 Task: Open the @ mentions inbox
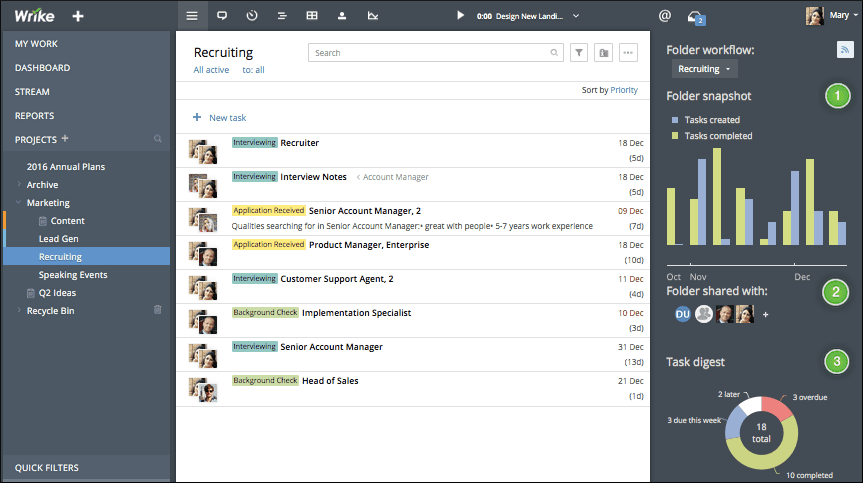[x=665, y=16]
